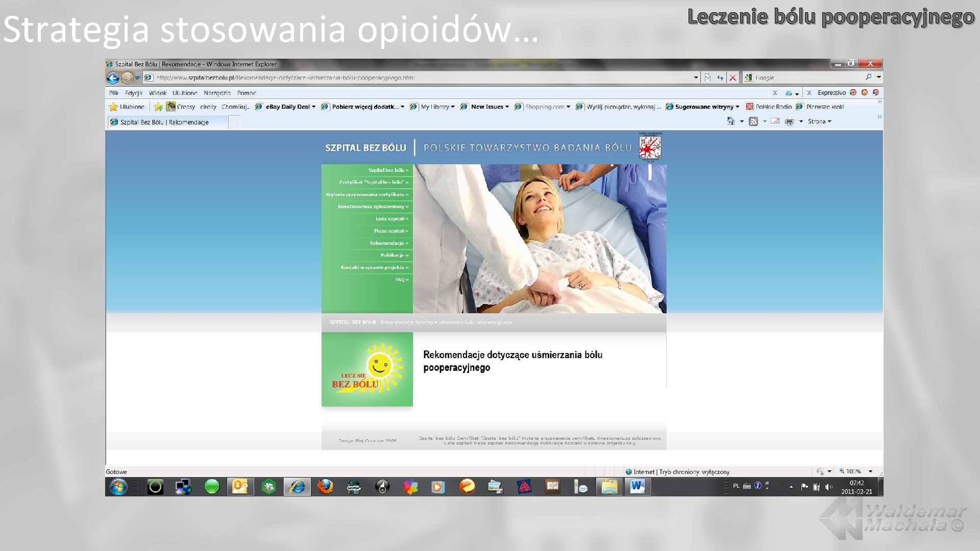The image size is (980, 551).
Task: Open the Strona page dropdown menu
Action: click(819, 121)
